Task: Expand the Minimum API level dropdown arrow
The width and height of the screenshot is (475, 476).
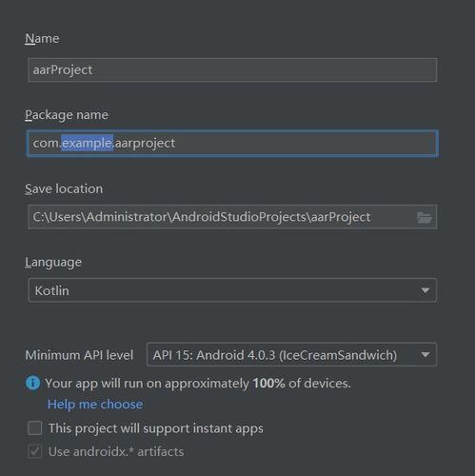Action: (426, 355)
